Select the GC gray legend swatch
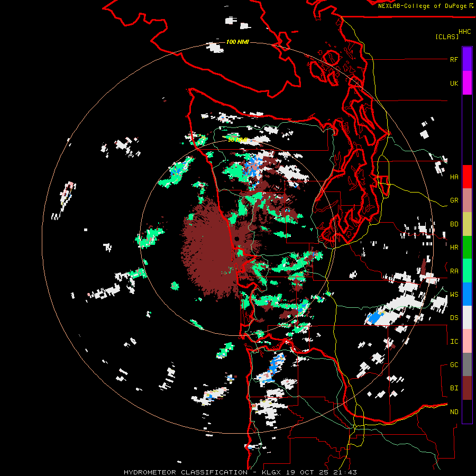 [x=467, y=364]
